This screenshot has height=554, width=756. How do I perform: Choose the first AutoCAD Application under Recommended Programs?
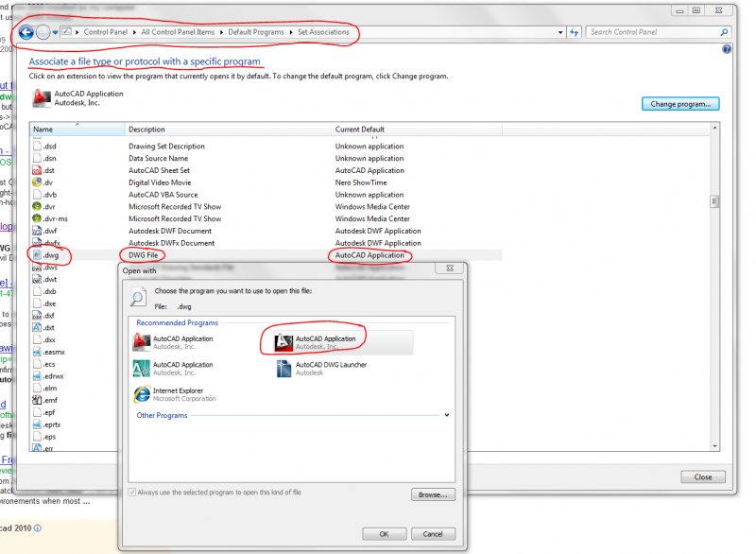[173, 342]
